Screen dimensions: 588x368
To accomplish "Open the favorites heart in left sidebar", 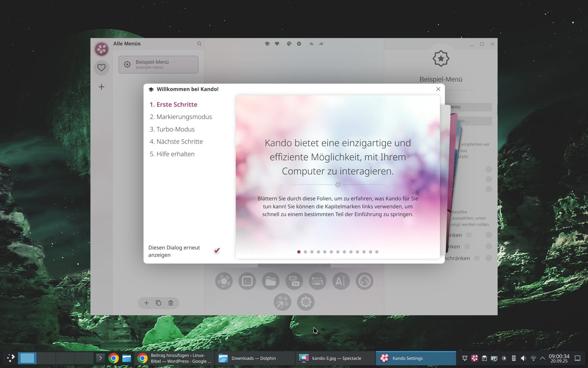I will tap(101, 68).
